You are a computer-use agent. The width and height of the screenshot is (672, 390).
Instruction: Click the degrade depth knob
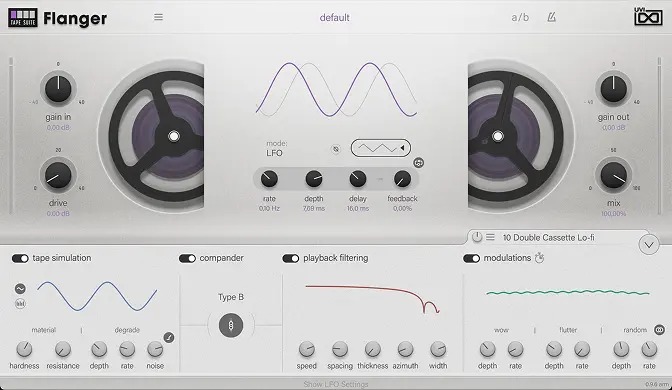99,349
